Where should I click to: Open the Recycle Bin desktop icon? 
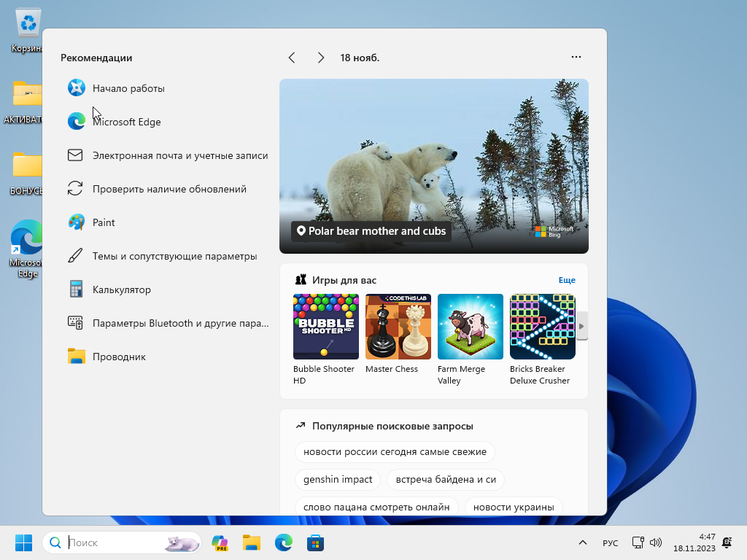click(x=27, y=31)
